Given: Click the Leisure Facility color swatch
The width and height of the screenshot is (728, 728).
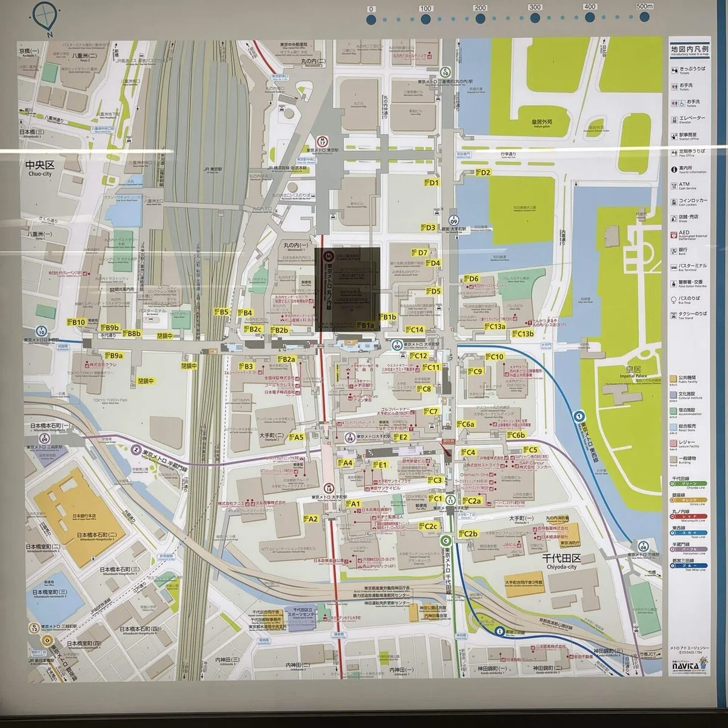Looking at the screenshot, I should (x=675, y=445).
